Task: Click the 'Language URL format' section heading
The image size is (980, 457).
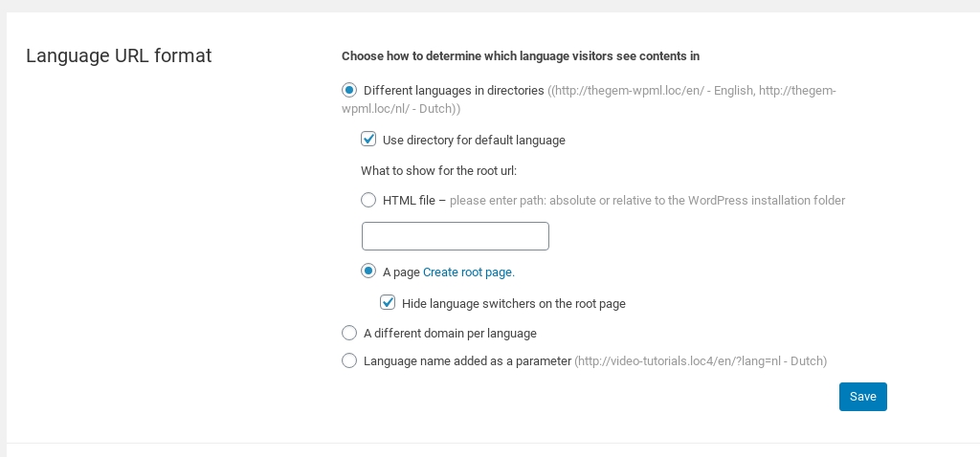Action: tap(119, 55)
